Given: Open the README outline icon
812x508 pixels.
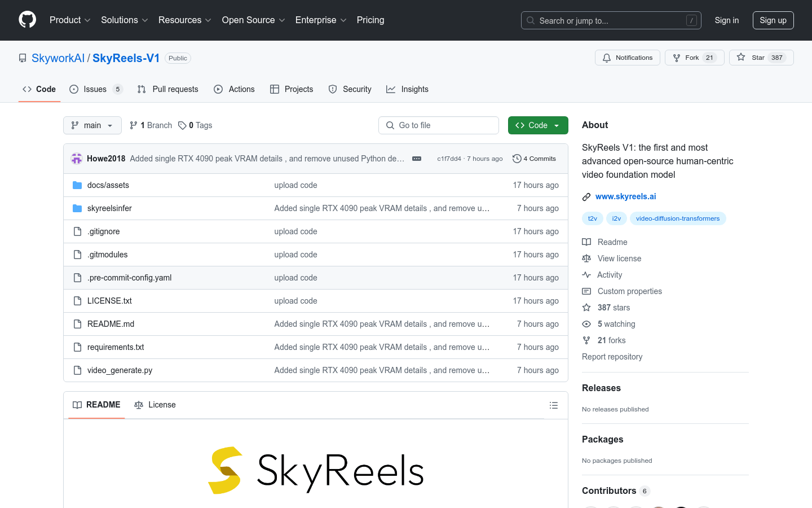Looking at the screenshot, I should pos(554,405).
